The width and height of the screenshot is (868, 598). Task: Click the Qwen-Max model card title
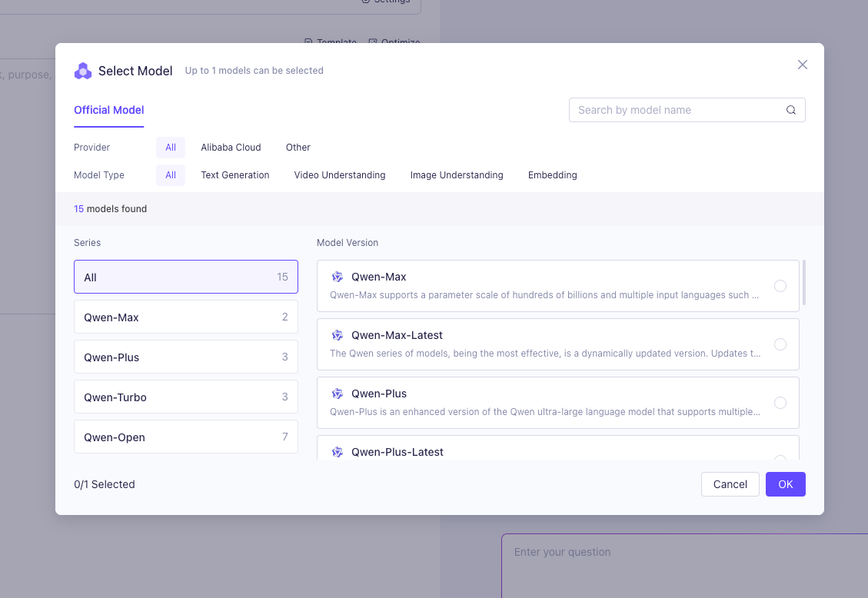378,277
